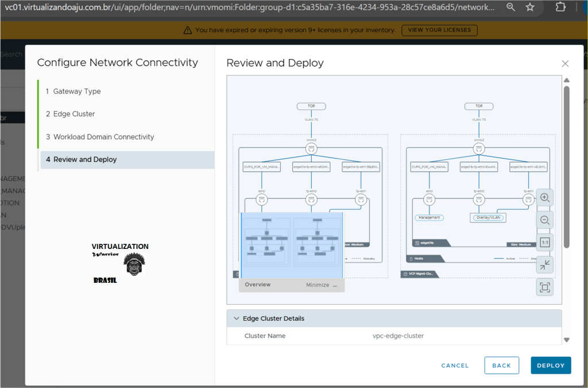Go to the Gateway Type step
Screen dimensions: 588x388
77,91
